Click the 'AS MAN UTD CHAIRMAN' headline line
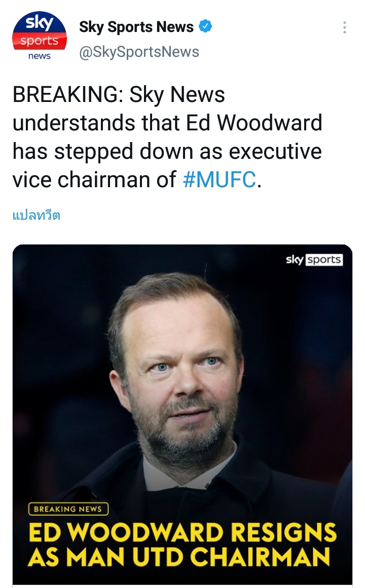This screenshot has height=588, width=365. click(178, 557)
